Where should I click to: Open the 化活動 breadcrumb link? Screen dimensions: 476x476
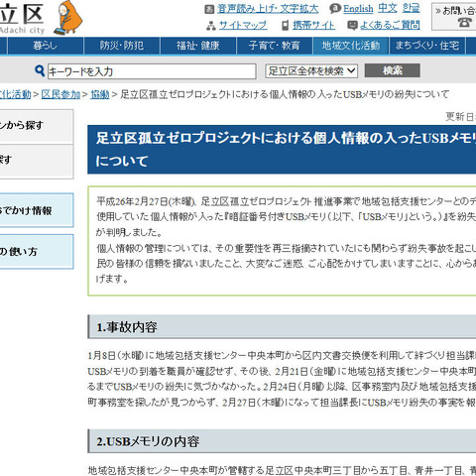tap(15, 94)
